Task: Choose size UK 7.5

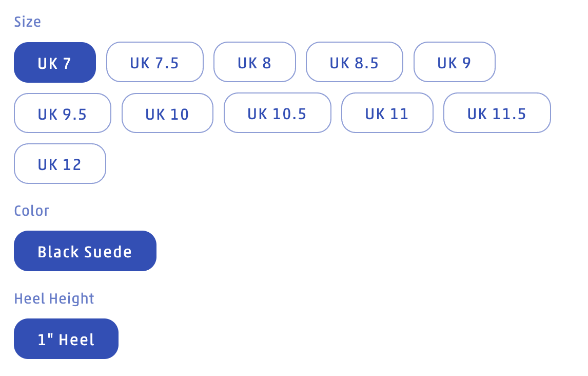Action: (154, 62)
